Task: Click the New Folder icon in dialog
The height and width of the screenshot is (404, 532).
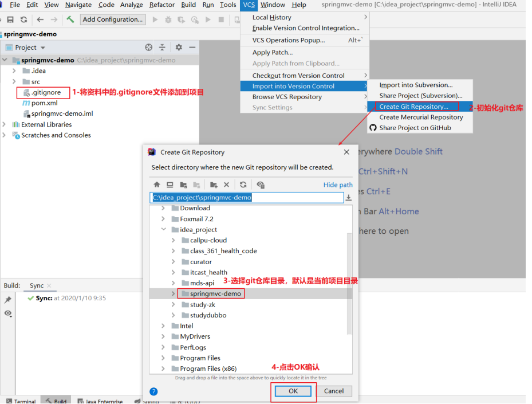Action: pyautogui.click(x=214, y=185)
